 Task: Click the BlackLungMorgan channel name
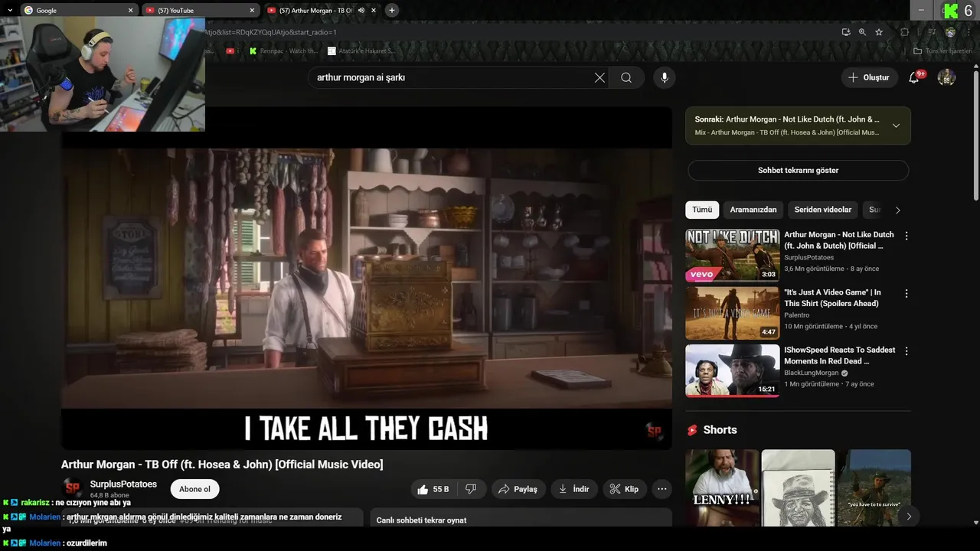[812, 373]
